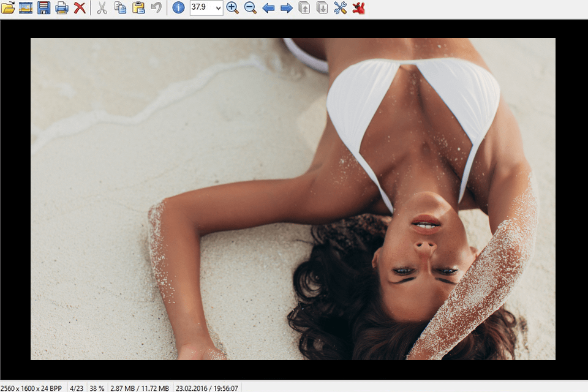
Task: Click the 4/23 file index in the status bar
Action: click(x=77, y=388)
